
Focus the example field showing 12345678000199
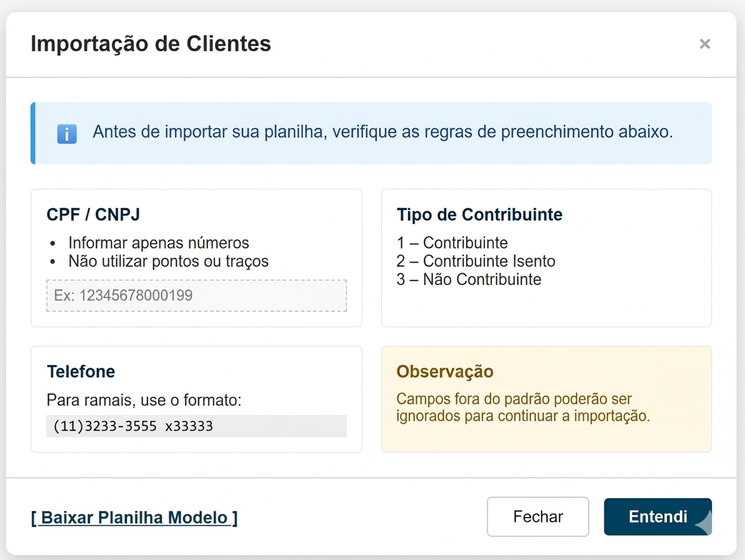coord(196,296)
